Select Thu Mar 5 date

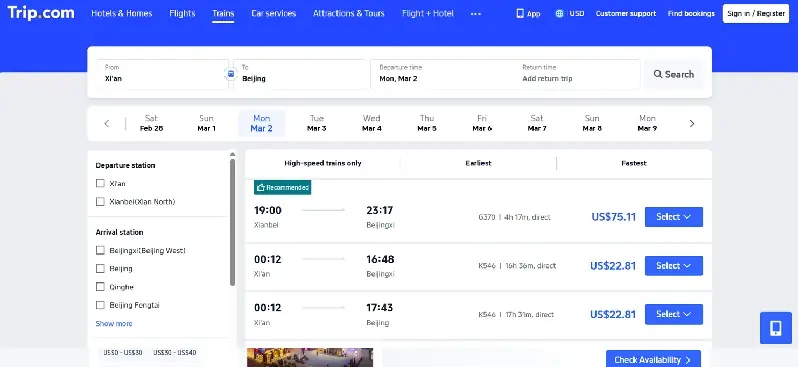[x=426, y=123]
